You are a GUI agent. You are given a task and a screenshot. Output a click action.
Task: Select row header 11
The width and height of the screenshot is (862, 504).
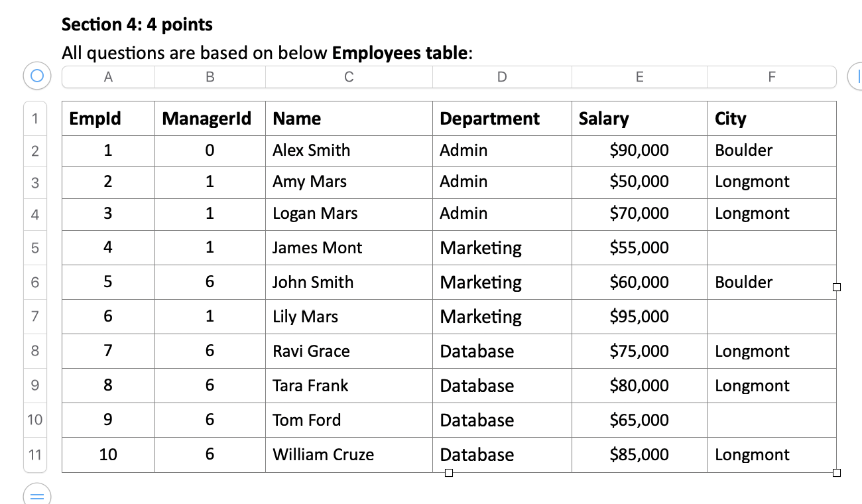click(34, 455)
